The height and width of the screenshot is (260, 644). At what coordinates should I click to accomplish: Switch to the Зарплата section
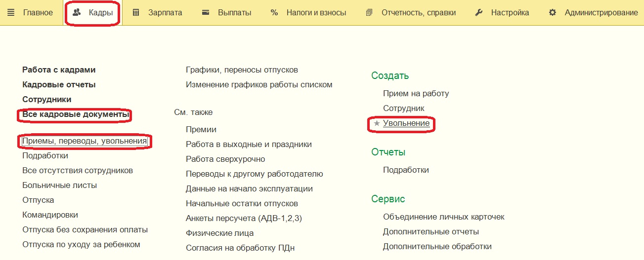coord(165,13)
